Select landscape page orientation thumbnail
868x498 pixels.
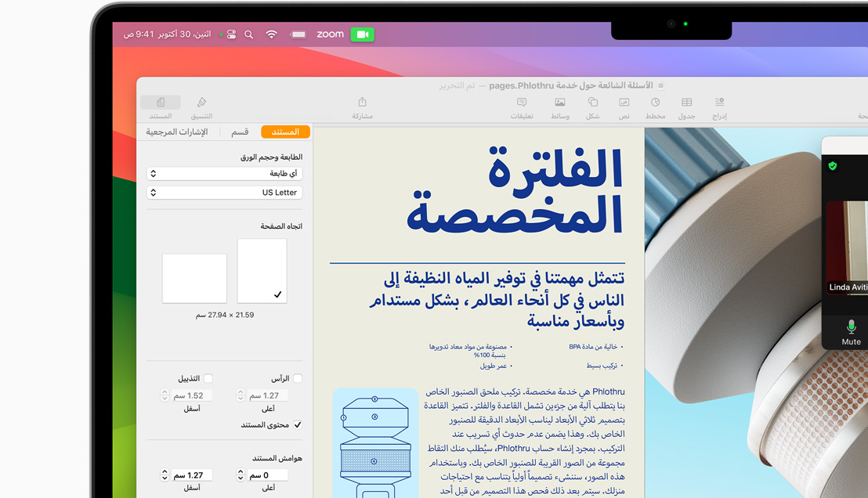pyautogui.click(x=194, y=278)
